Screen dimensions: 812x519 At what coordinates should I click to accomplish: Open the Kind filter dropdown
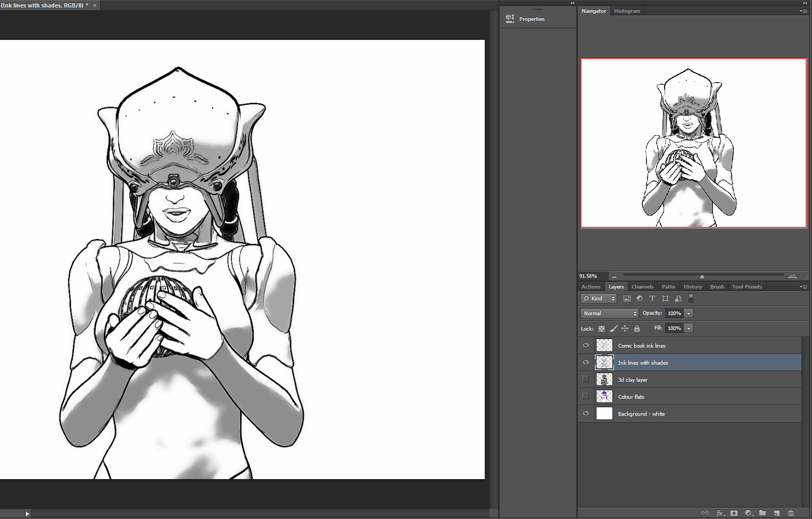[599, 299]
